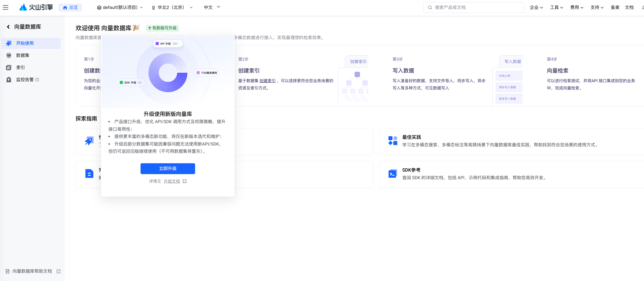Select 开始使用 in the sidebar
Image resolution: width=644 pixels, height=281 pixels.
click(31, 43)
